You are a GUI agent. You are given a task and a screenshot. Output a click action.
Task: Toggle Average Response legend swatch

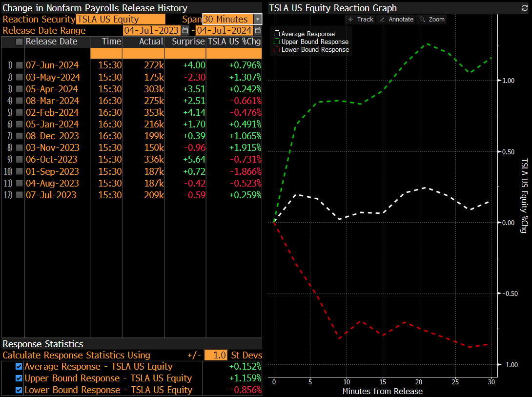point(277,34)
